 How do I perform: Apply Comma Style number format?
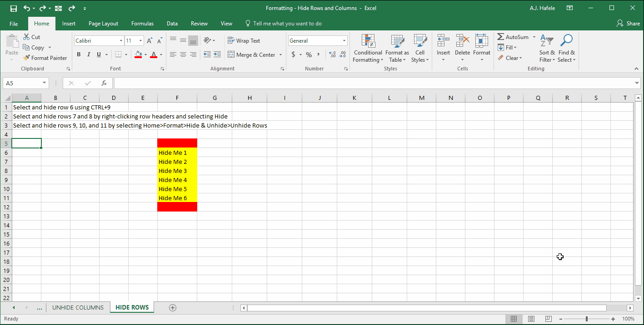pos(318,54)
